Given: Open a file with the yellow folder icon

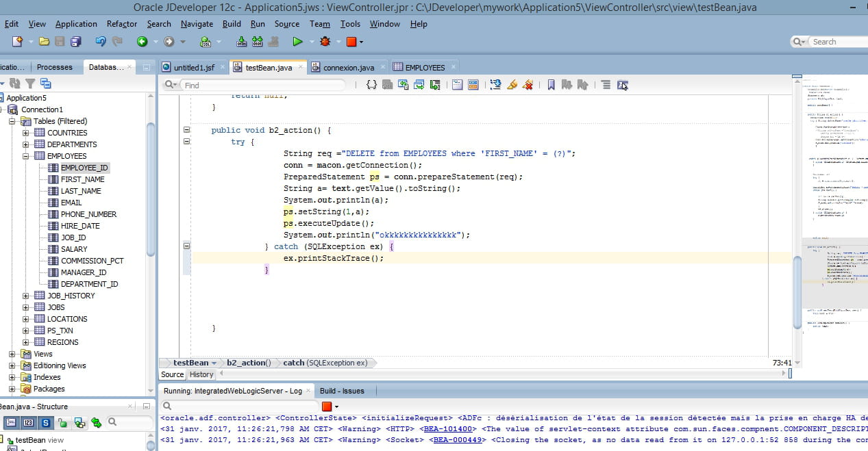Looking at the screenshot, I should pos(45,42).
